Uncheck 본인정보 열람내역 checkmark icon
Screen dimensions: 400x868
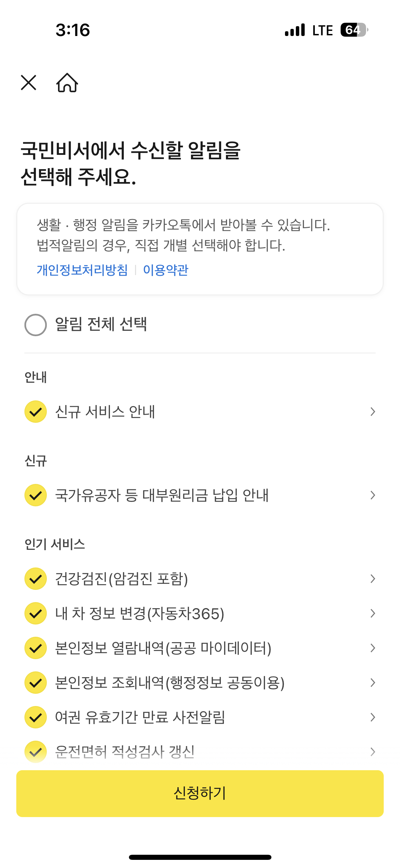[36, 648]
